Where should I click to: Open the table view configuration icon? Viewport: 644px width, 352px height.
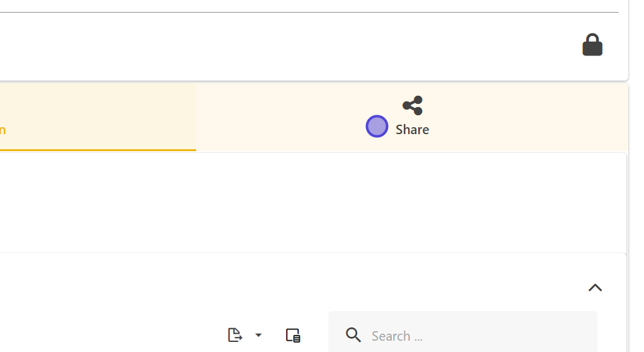[293, 335]
